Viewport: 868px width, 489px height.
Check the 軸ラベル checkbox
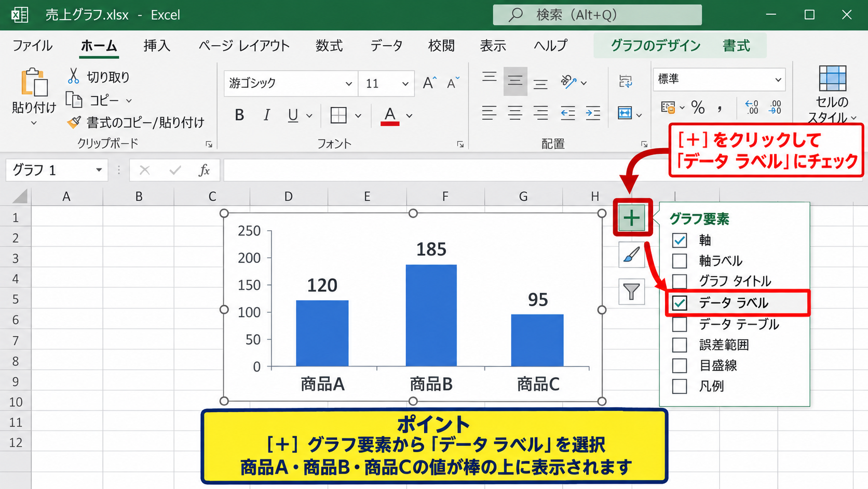click(679, 260)
